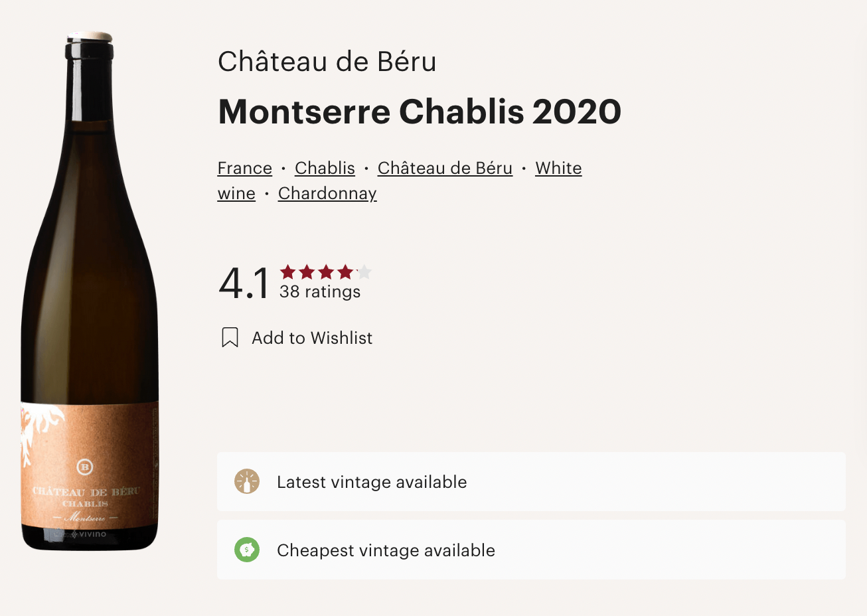Click the wine bottle icon for latest vintage
The image size is (867, 616).
247,482
